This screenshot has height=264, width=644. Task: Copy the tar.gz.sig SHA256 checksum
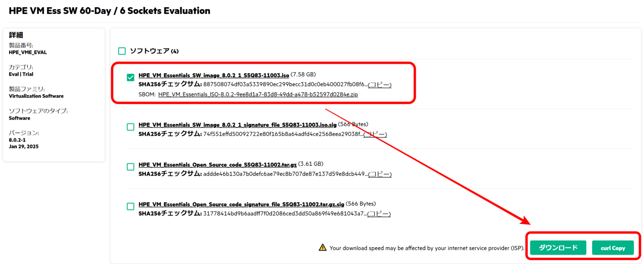(x=378, y=214)
